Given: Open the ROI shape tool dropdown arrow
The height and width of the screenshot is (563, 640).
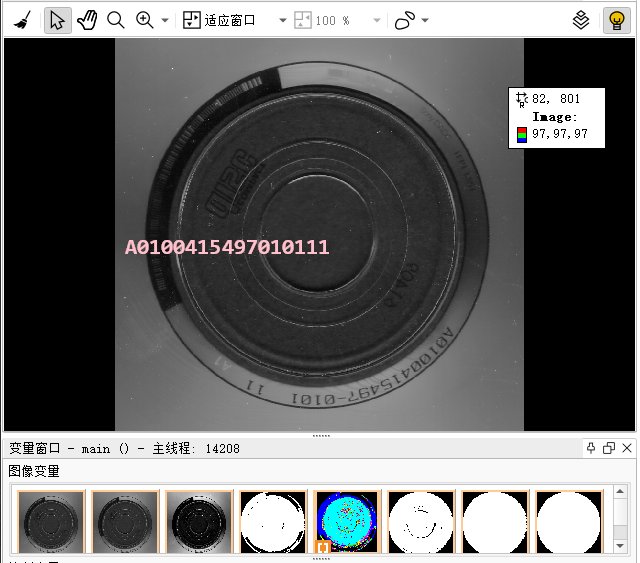Looking at the screenshot, I should (x=425, y=20).
